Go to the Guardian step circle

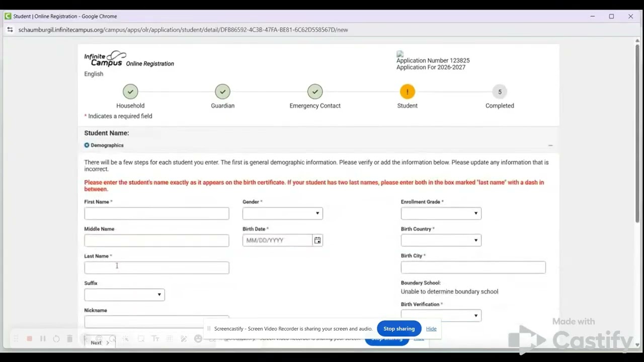222,92
